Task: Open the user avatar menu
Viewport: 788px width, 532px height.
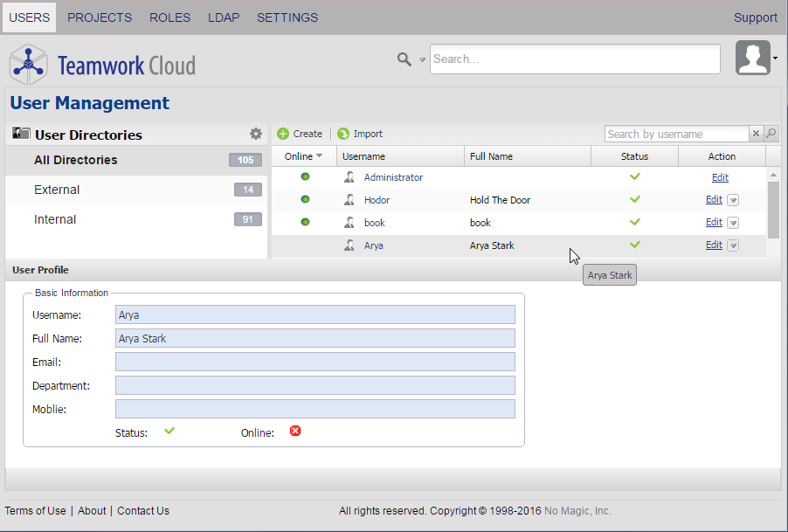Action: coord(753,58)
